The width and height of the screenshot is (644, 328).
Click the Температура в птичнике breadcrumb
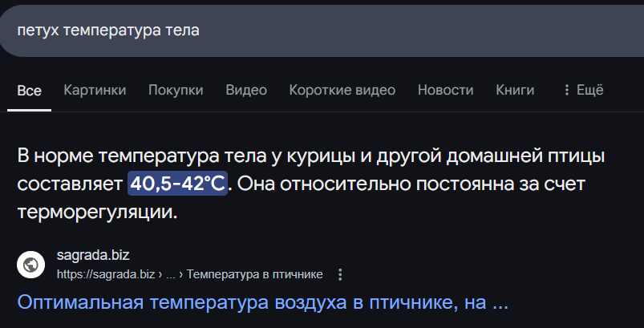(255, 274)
